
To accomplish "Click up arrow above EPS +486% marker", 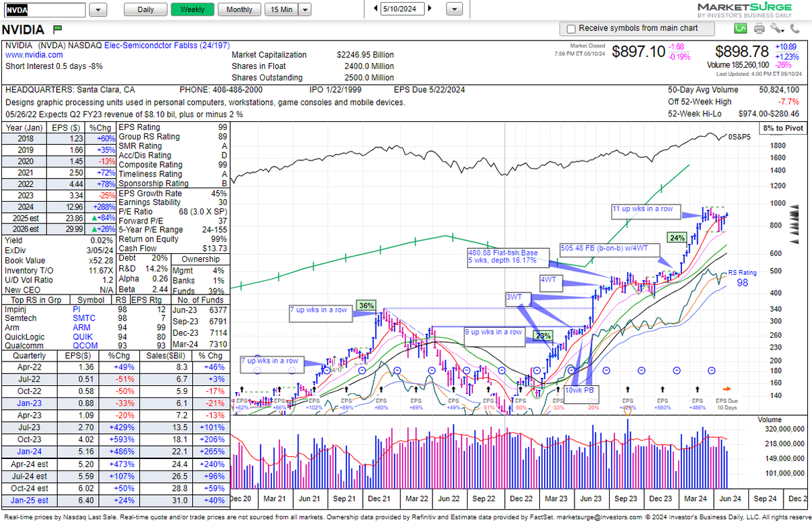I will pyautogui.click(x=697, y=389).
